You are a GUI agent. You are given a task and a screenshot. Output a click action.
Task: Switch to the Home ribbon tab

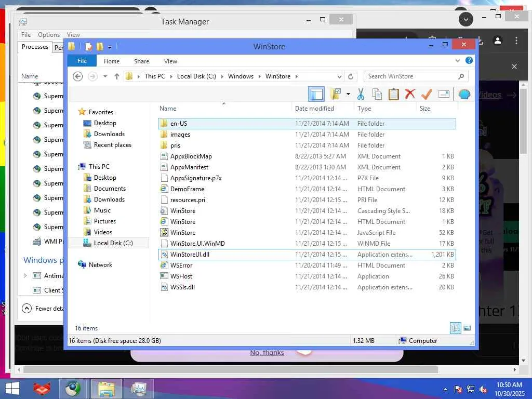[112, 61]
